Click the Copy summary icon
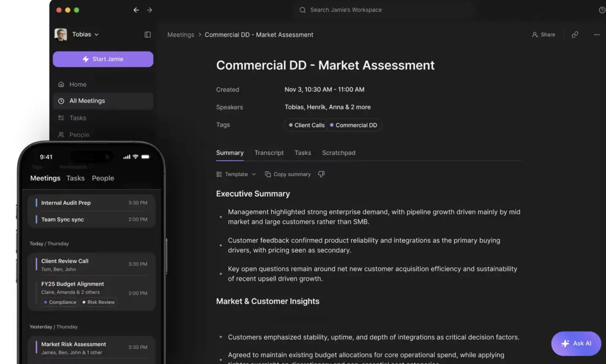This screenshot has height=364, width=606. (268, 174)
